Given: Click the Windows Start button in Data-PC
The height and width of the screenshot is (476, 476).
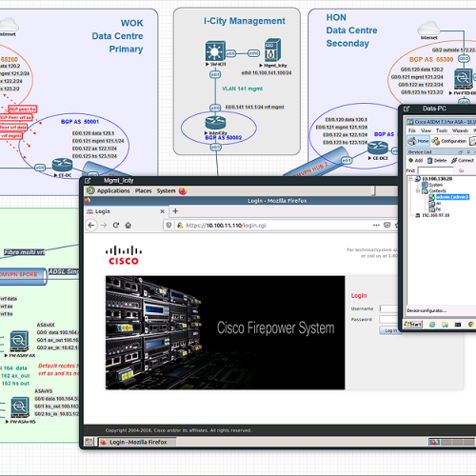Looking at the screenshot, I should (412, 324).
